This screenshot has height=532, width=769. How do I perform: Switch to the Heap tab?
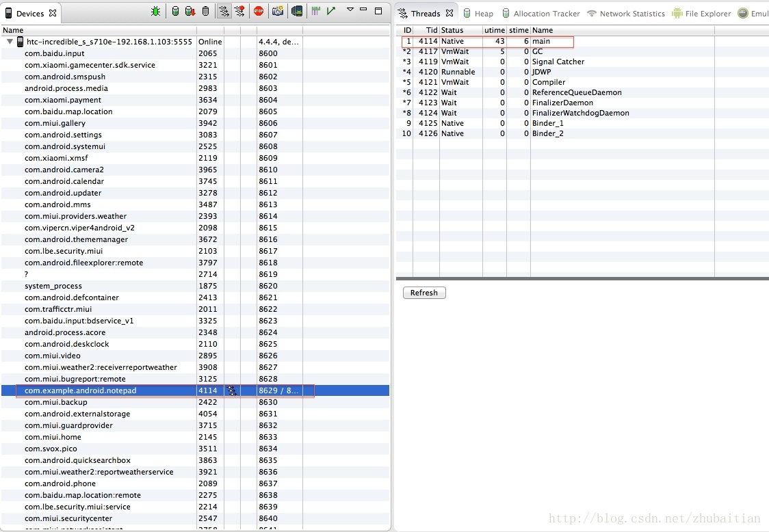coord(478,14)
